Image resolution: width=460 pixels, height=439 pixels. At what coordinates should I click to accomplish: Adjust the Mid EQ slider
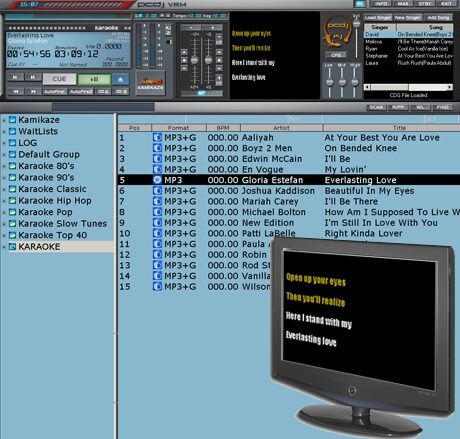[342, 82]
